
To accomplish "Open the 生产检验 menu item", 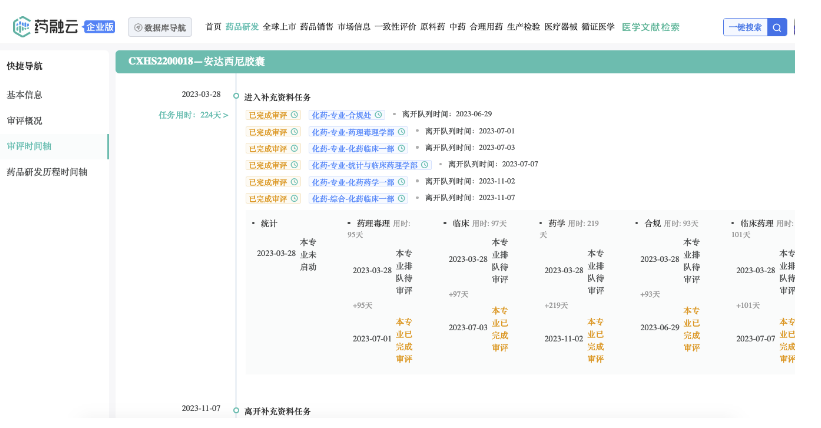I will pos(523,27).
